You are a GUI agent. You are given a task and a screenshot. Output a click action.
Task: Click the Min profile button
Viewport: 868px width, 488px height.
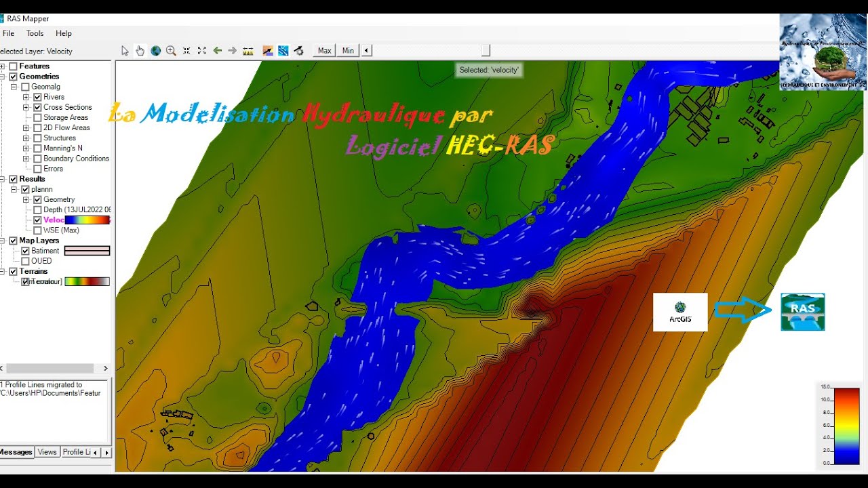pos(348,51)
